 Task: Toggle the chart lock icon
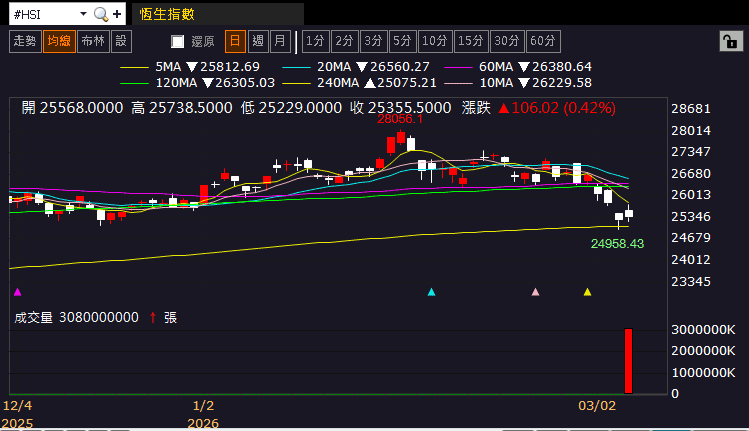[731, 42]
